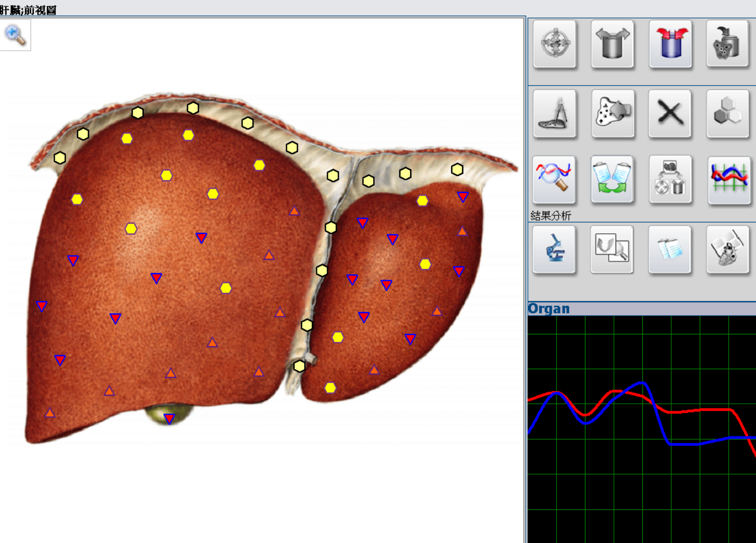Click the dotted organ shape with arrow icon
This screenshot has width=756, height=543.
[x=612, y=113]
